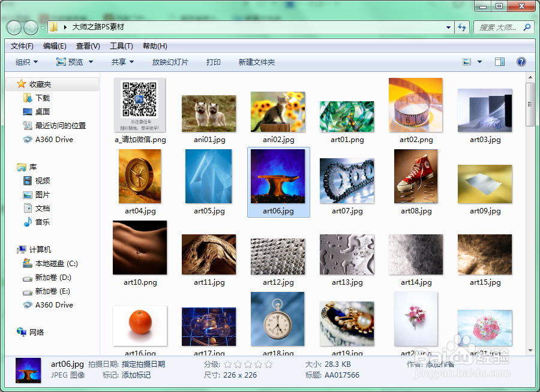Select art16 orange fruit thumbnail
540x392 pixels.
coord(140,325)
